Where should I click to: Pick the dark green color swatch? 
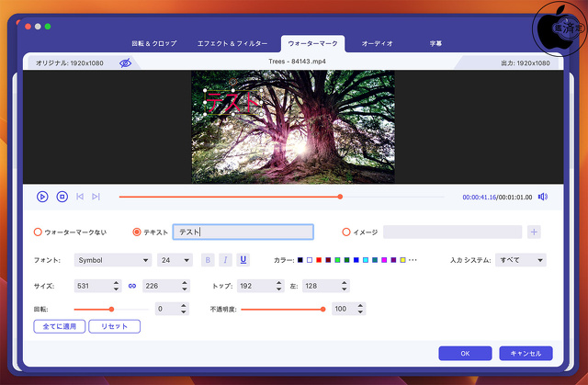pos(347,260)
